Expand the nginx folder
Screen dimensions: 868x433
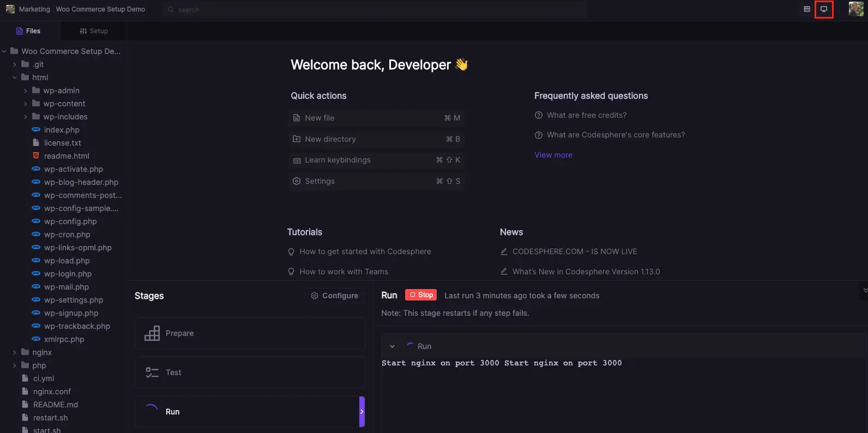[15, 352]
